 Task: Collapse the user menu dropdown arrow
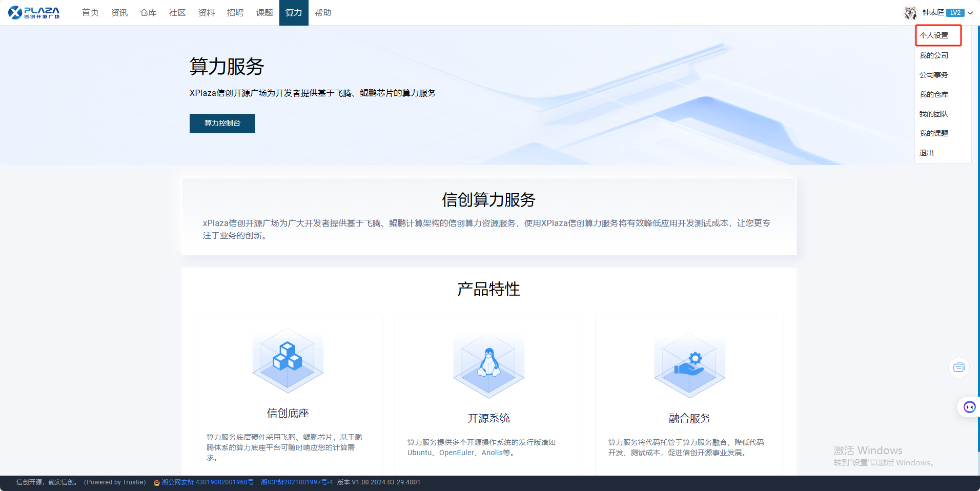pyautogui.click(x=970, y=13)
